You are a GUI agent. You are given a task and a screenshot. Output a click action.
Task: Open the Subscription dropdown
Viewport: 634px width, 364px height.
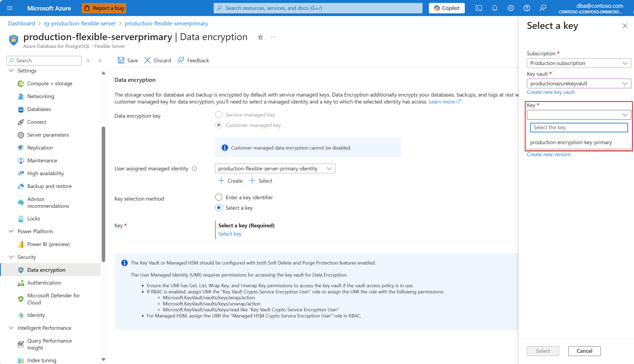(x=579, y=63)
